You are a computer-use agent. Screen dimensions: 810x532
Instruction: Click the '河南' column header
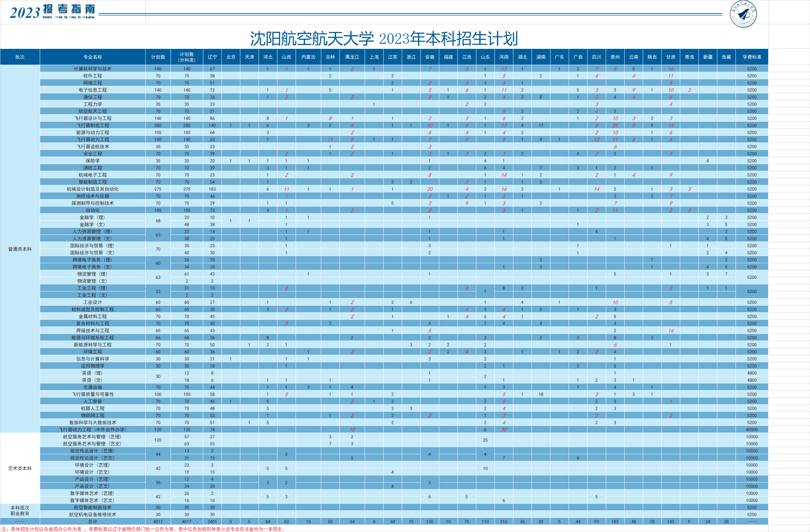pyautogui.click(x=504, y=57)
